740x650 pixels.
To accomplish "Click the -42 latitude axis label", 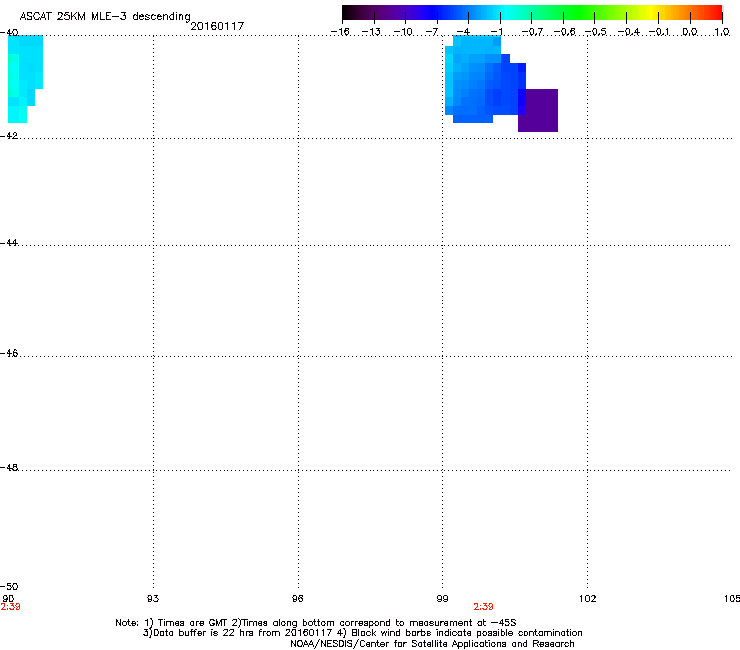I will pyautogui.click(x=9, y=135).
